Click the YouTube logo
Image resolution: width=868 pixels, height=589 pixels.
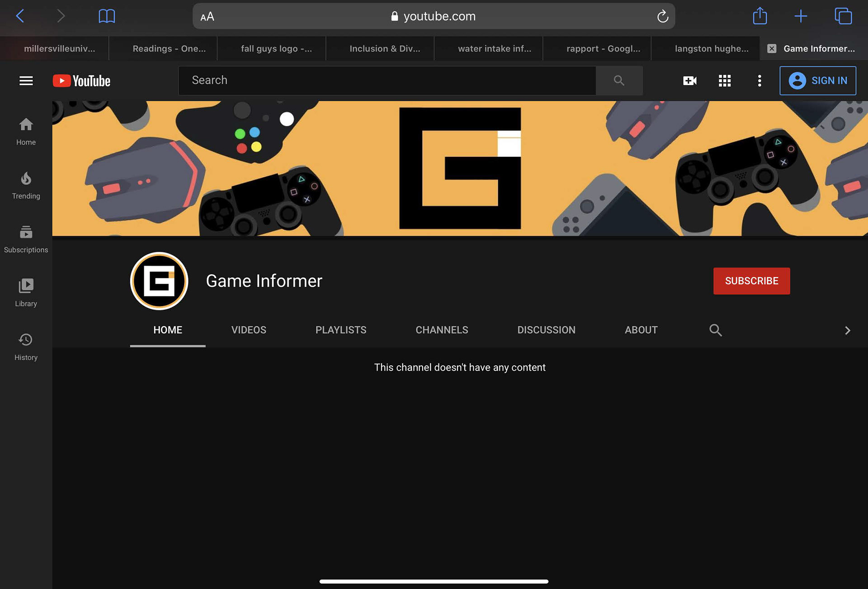(82, 80)
